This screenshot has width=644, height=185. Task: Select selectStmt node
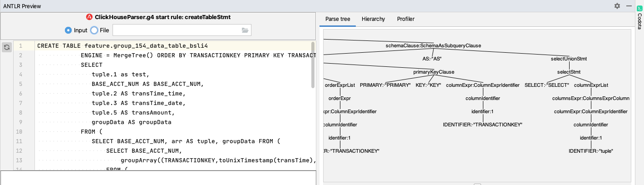pos(569,72)
